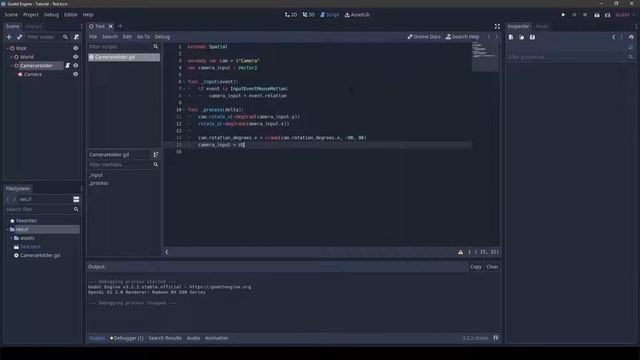Save the current resource in Inspector

point(532,37)
